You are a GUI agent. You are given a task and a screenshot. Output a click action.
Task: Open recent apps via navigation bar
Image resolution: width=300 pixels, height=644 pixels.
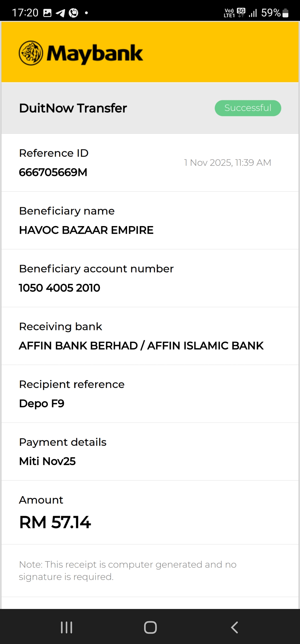(x=67, y=627)
